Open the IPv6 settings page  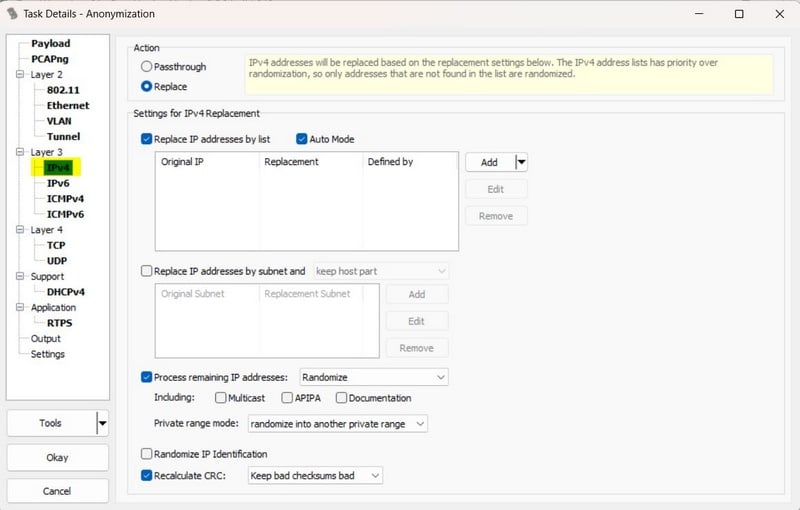click(x=58, y=183)
